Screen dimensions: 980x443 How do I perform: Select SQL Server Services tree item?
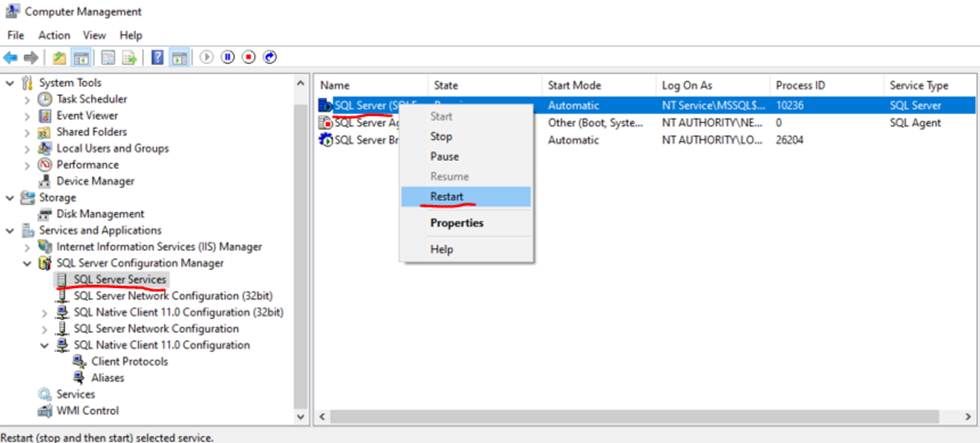click(x=120, y=279)
